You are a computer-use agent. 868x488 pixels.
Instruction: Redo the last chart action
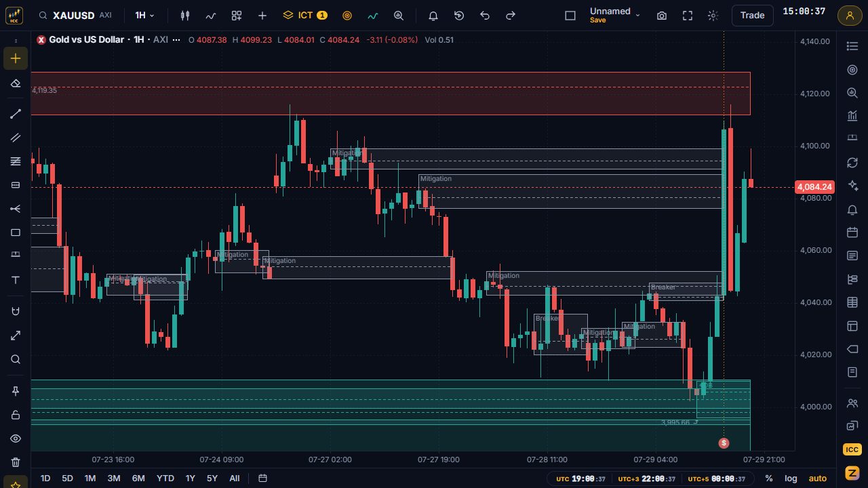[511, 15]
